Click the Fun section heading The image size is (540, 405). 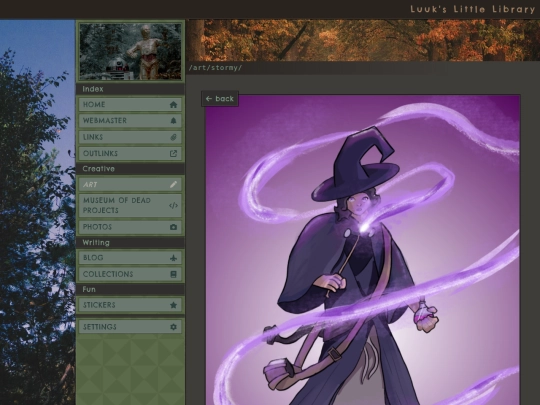[x=89, y=290]
